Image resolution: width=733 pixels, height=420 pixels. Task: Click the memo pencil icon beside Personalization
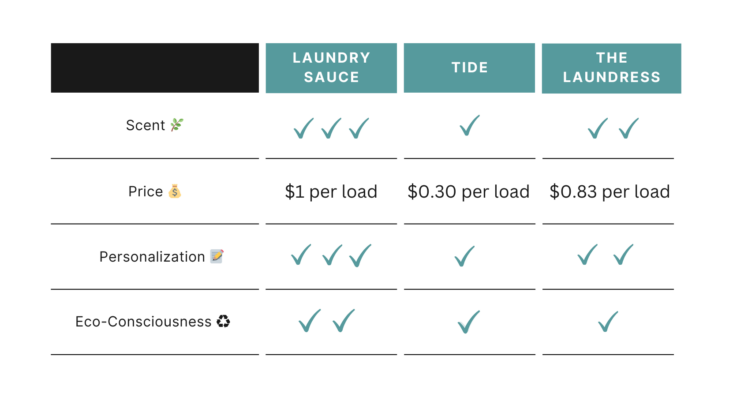(217, 256)
